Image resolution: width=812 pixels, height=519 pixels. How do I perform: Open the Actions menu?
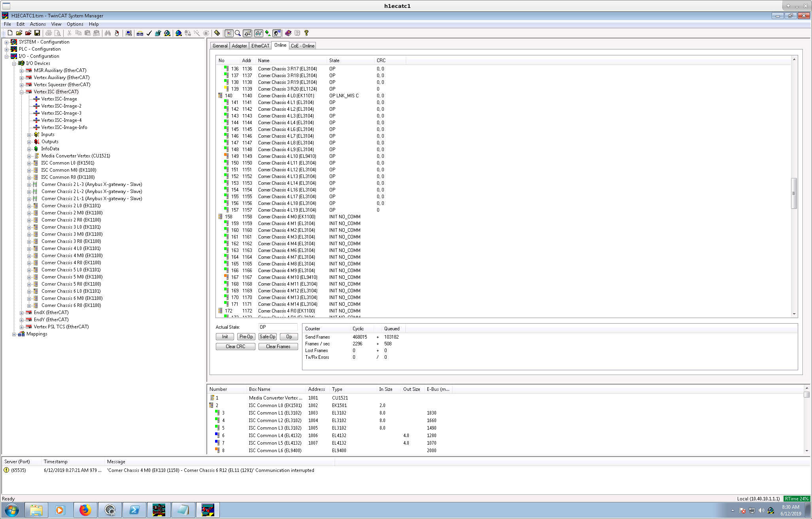38,24
